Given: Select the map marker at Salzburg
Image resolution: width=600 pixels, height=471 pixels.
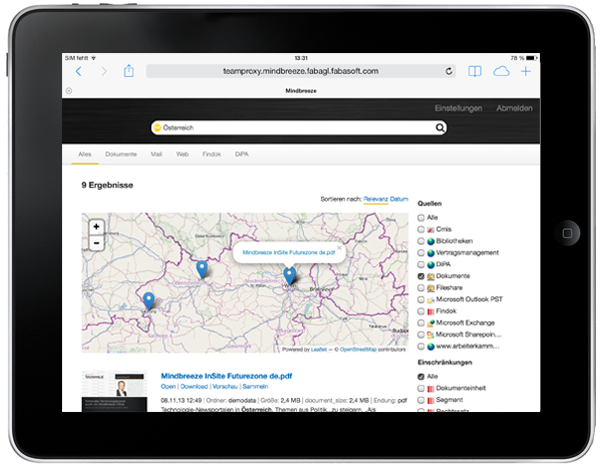Looking at the screenshot, I should click(148, 301).
